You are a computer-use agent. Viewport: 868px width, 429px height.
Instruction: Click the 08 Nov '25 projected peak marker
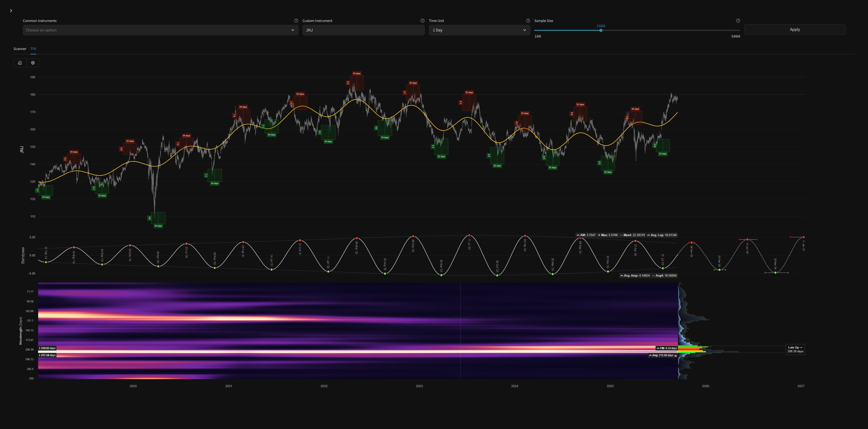(x=691, y=242)
